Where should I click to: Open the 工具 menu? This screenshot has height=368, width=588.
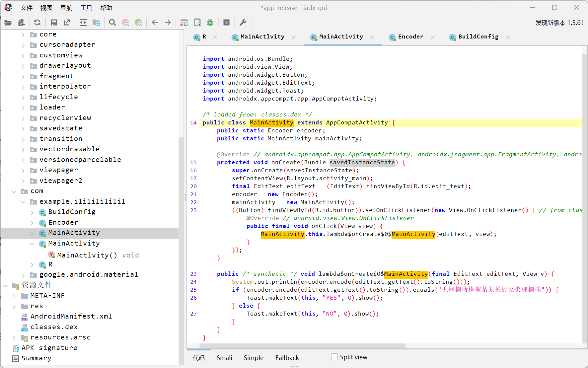[x=86, y=8]
